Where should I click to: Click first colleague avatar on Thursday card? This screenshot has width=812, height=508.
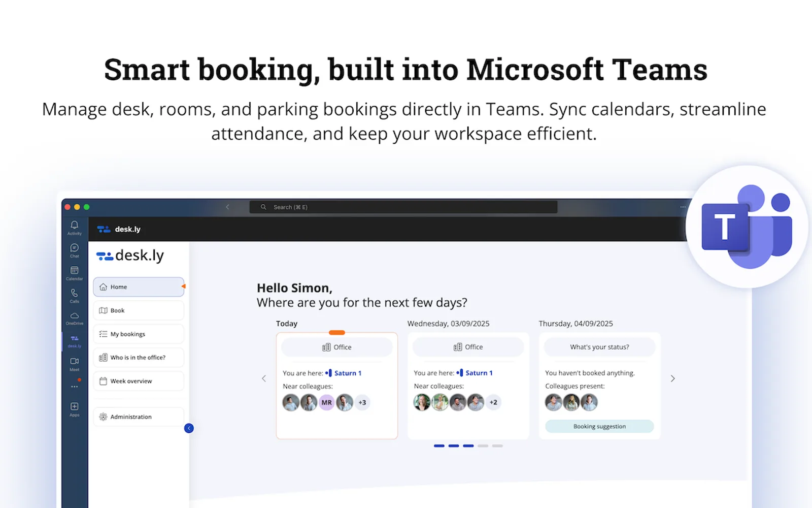coord(553,402)
